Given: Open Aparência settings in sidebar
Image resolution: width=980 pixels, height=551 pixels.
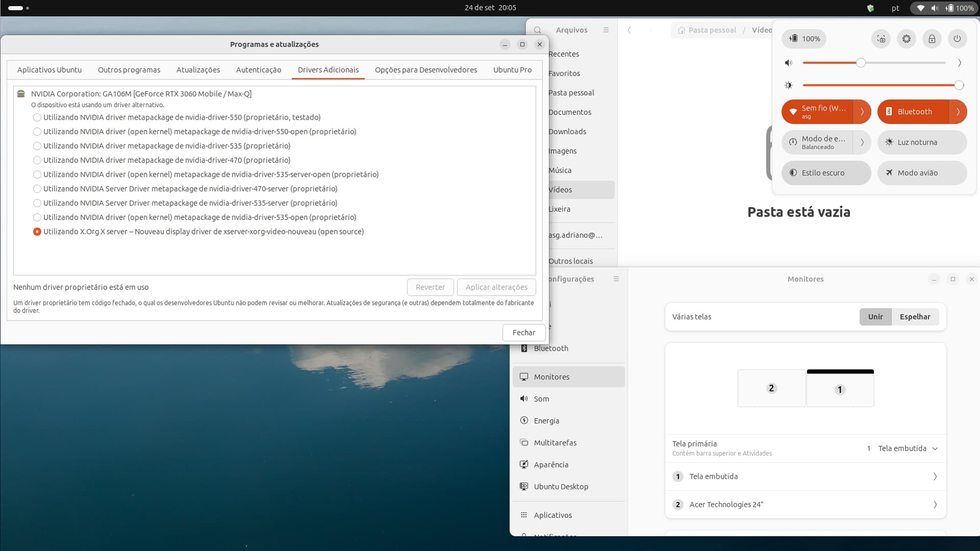Looking at the screenshot, I should 569,465.
